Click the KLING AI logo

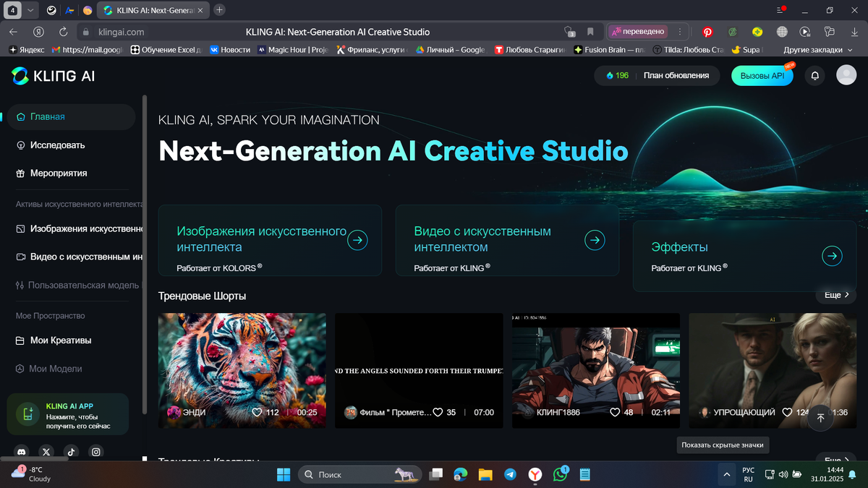(53, 76)
